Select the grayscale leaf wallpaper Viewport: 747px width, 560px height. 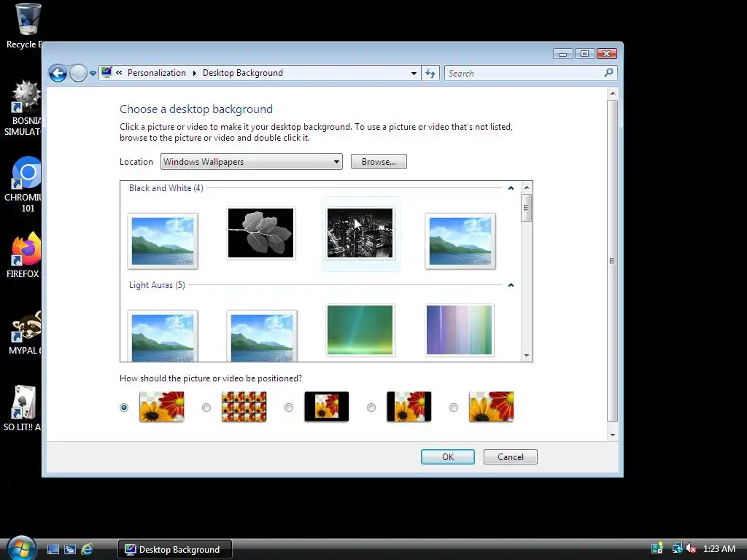(x=260, y=233)
